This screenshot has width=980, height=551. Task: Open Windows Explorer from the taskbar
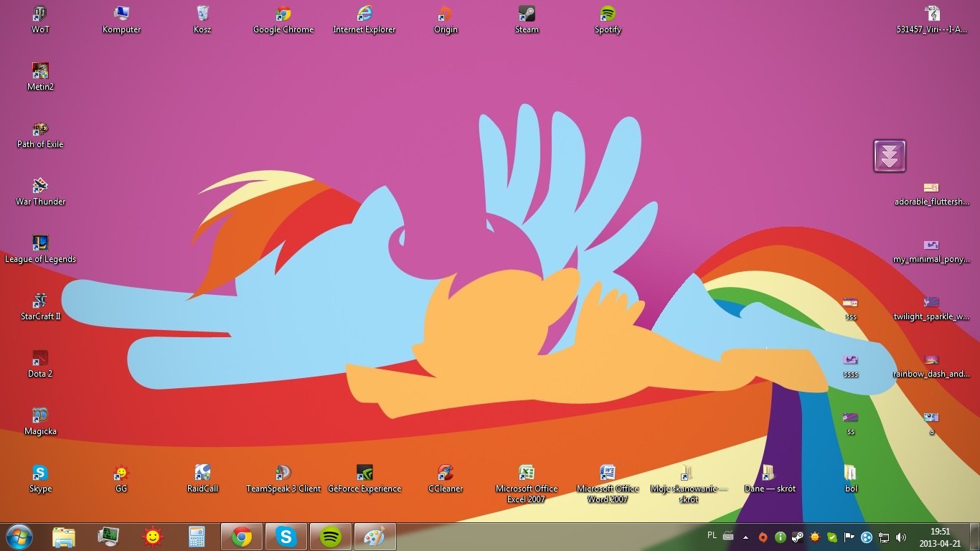coord(64,537)
